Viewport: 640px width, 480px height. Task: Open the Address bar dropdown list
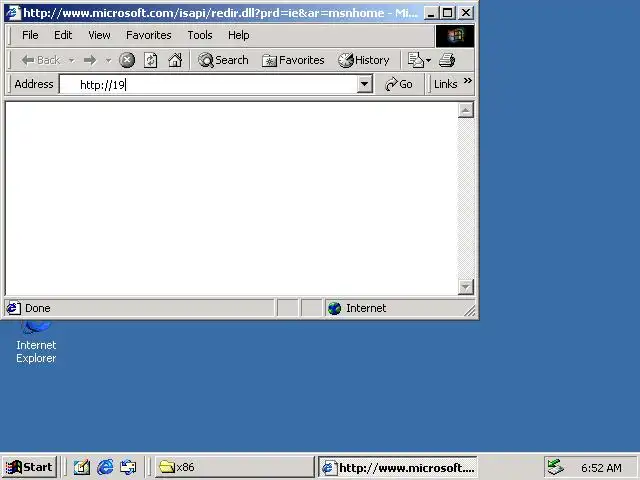pyautogui.click(x=364, y=84)
